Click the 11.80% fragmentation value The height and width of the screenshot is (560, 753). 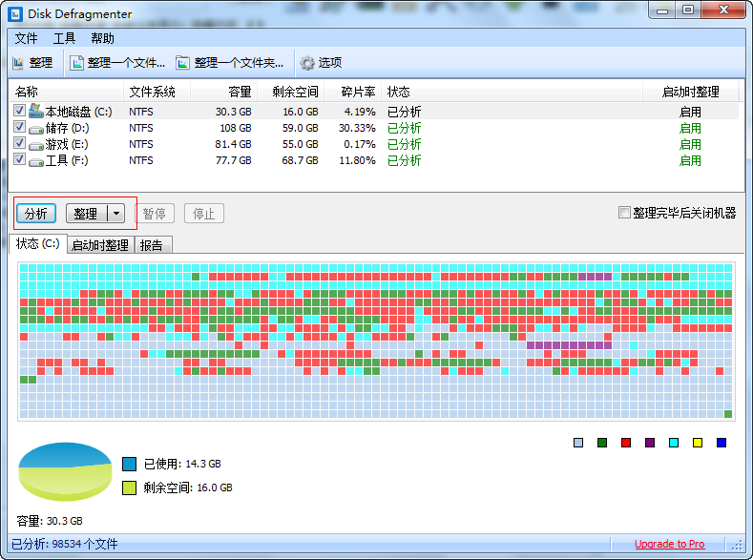(357, 161)
